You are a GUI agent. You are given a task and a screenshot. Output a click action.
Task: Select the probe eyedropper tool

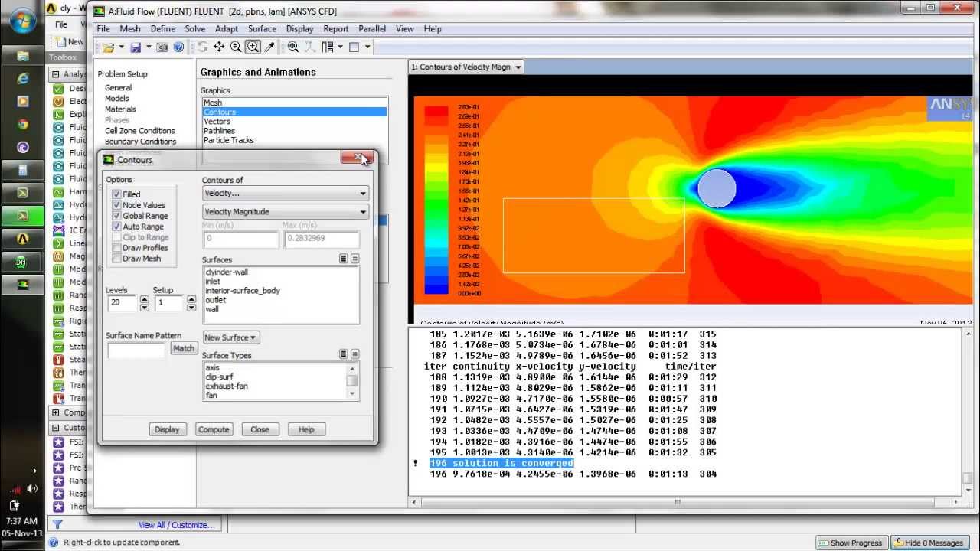269,47
